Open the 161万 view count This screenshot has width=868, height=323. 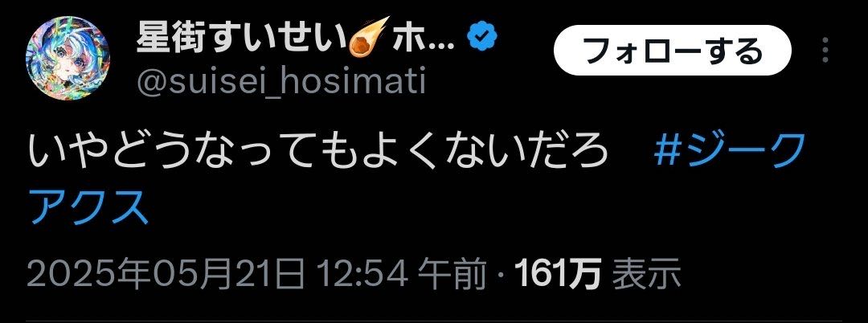click(558, 274)
